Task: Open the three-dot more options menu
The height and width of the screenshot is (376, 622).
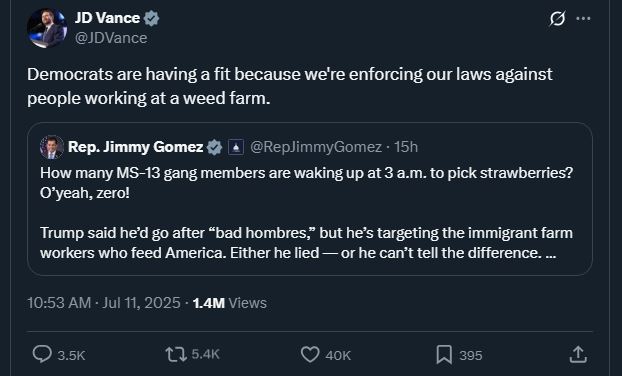Action: (x=583, y=18)
